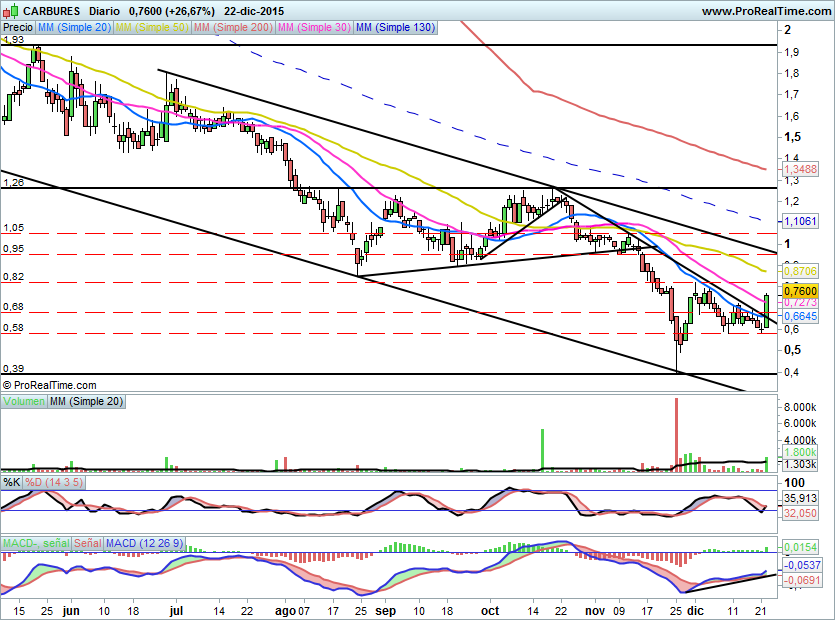Viewport: 835px width, 620px height.
Task: Click the 0,8706 yellow value tag
Action: point(801,271)
